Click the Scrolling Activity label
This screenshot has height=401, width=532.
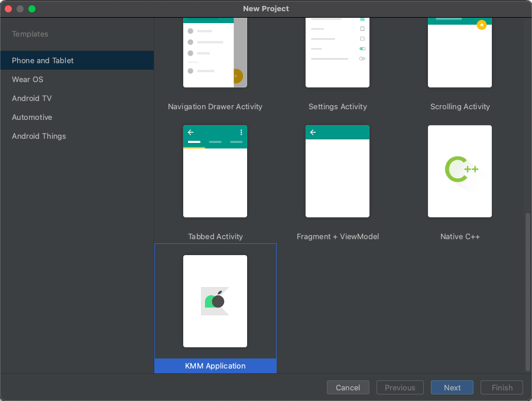460,106
